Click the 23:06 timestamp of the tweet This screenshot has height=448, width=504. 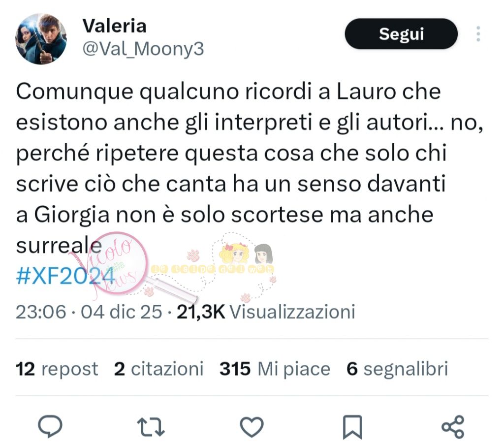click(41, 312)
